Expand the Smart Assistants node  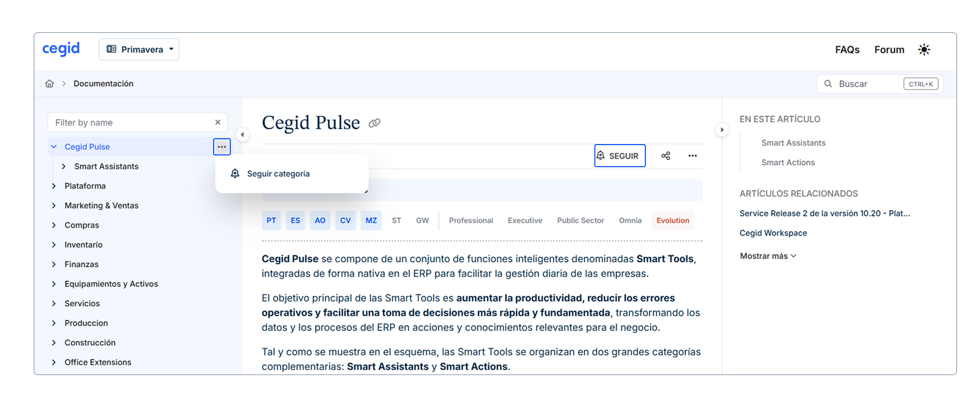(64, 166)
